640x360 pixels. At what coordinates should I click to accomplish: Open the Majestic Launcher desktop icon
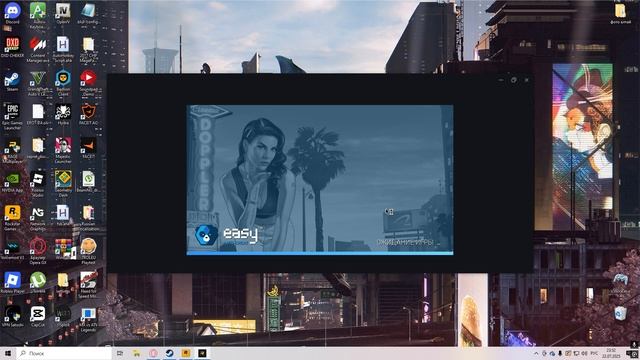[x=63, y=150]
